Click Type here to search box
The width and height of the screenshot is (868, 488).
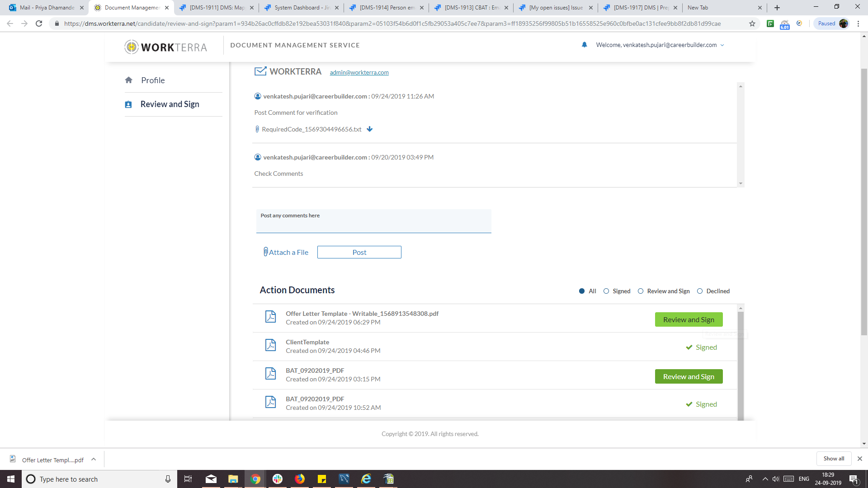click(x=99, y=479)
